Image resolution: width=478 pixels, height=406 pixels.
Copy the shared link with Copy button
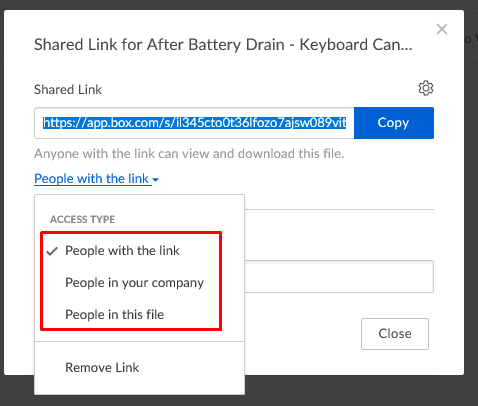tap(394, 123)
